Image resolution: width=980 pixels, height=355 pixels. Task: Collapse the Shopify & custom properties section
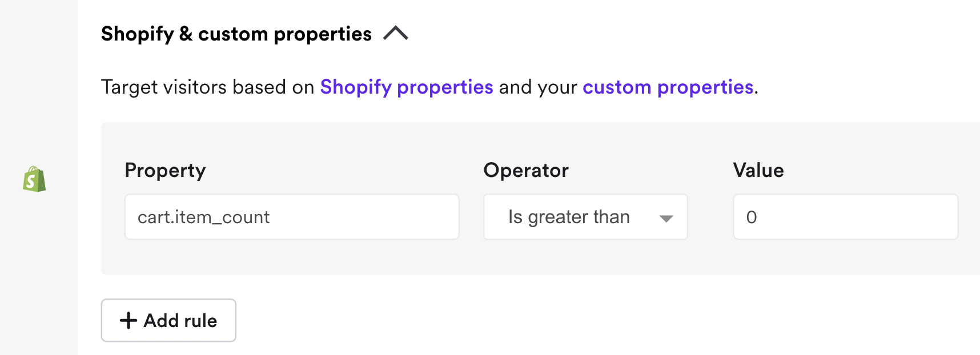pos(396,34)
